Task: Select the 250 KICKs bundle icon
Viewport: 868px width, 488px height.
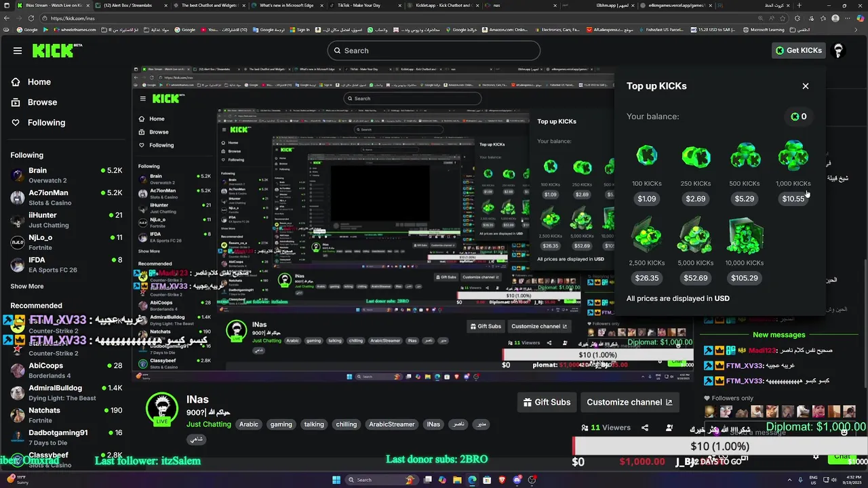Action: (x=696, y=157)
